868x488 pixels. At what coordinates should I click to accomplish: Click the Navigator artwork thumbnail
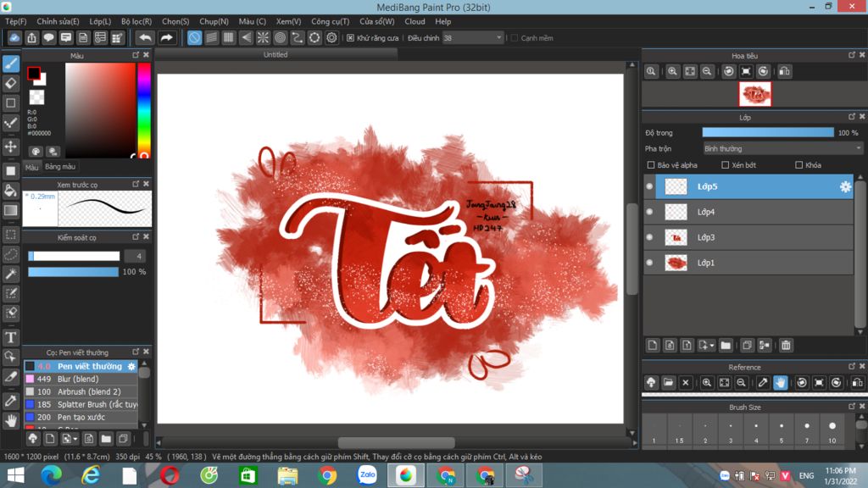coord(755,94)
